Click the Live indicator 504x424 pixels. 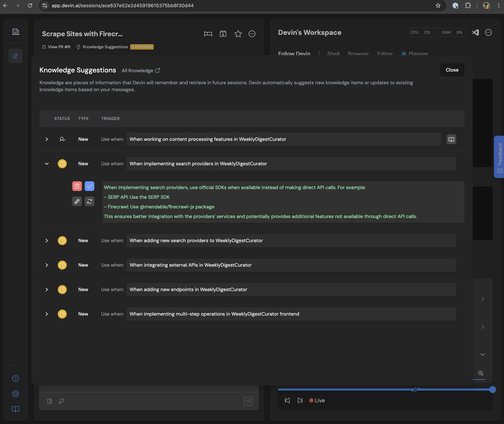click(x=317, y=400)
